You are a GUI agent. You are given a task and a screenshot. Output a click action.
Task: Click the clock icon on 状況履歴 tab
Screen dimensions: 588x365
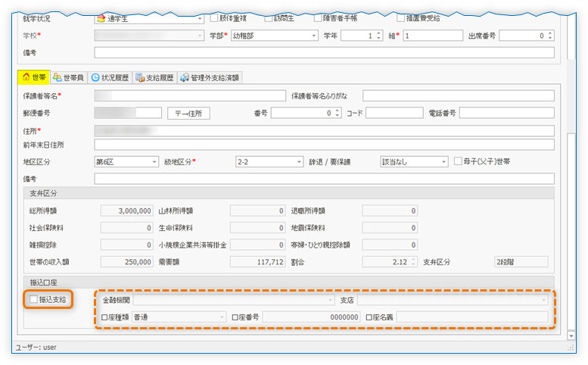coord(95,77)
